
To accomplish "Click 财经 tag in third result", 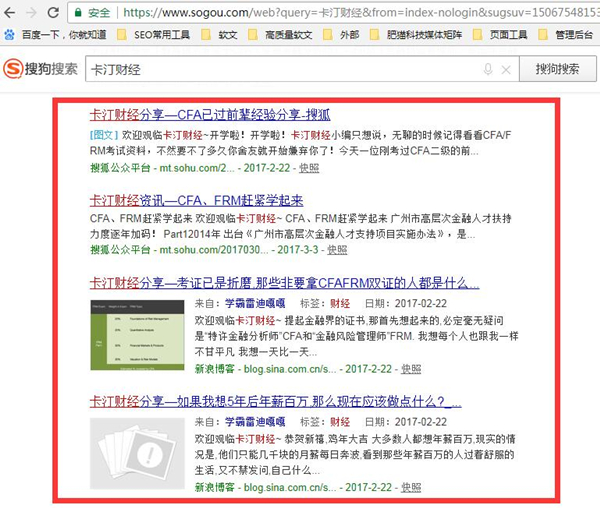I will (340, 303).
